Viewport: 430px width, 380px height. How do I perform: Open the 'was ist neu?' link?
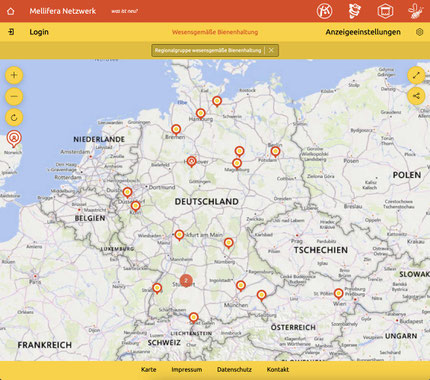point(124,11)
